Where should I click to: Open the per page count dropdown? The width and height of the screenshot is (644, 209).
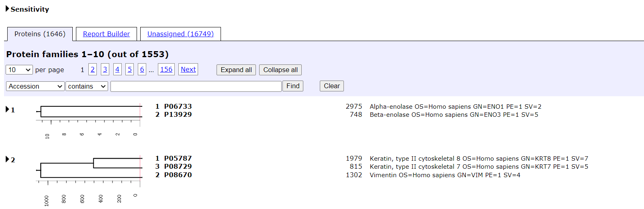19,70
